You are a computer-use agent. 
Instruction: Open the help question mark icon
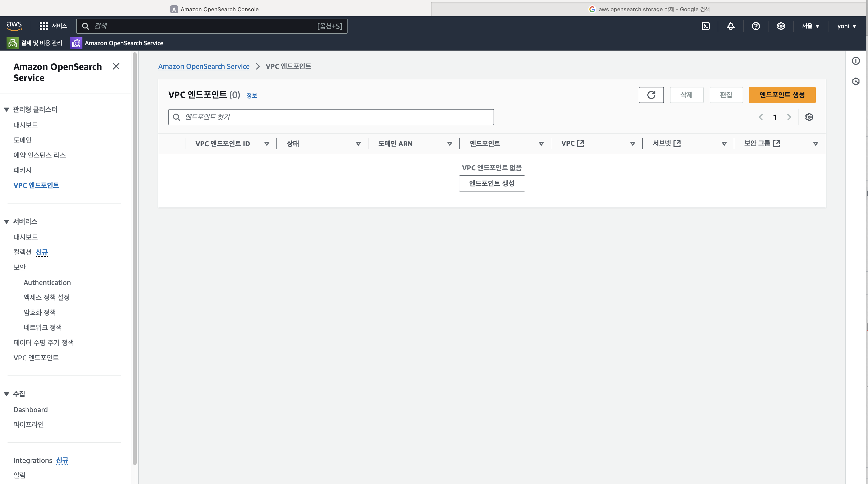pyautogui.click(x=756, y=26)
